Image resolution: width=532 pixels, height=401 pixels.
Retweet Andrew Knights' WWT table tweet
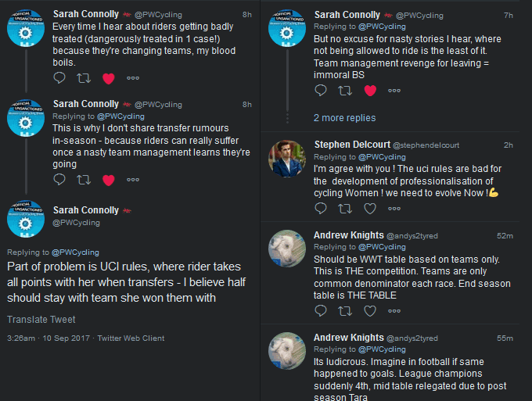coord(344,310)
